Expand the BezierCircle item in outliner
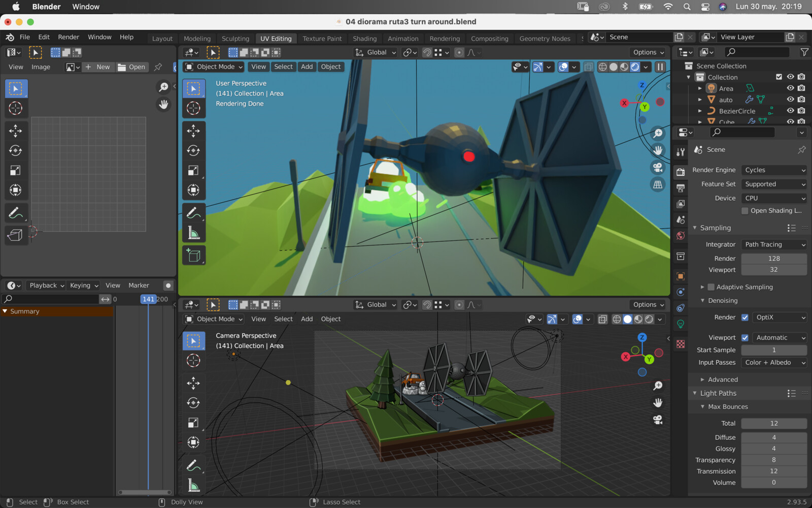This screenshot has height=508, width=812. (x=700, y=111)
